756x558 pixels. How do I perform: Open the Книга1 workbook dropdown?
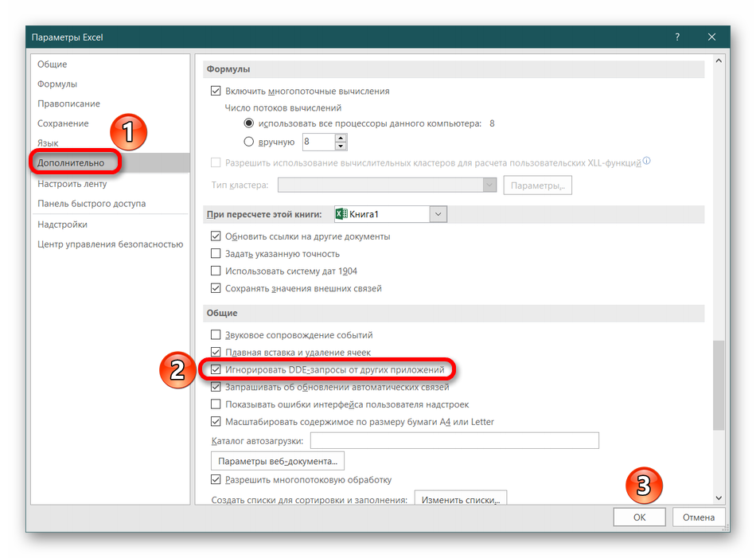tap(438, 214)
